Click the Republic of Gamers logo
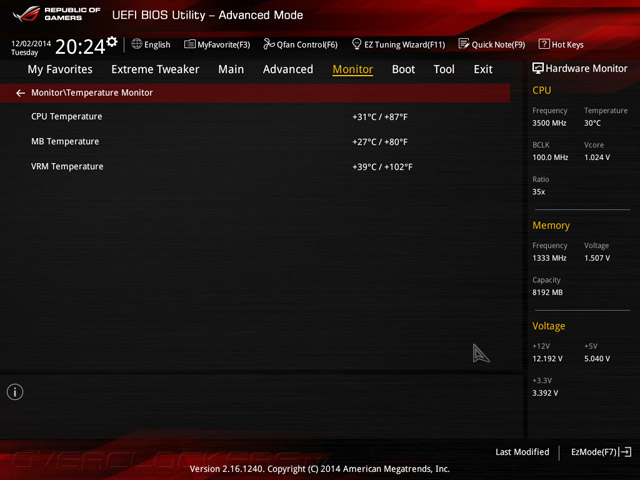 [56, 14]
